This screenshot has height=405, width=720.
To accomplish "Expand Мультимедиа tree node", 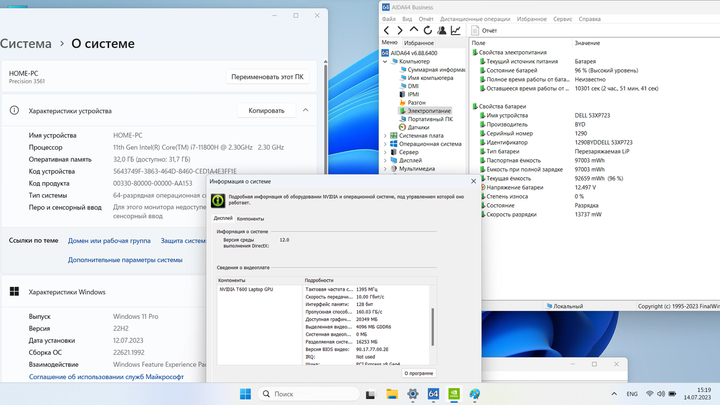I will point(385,169).
